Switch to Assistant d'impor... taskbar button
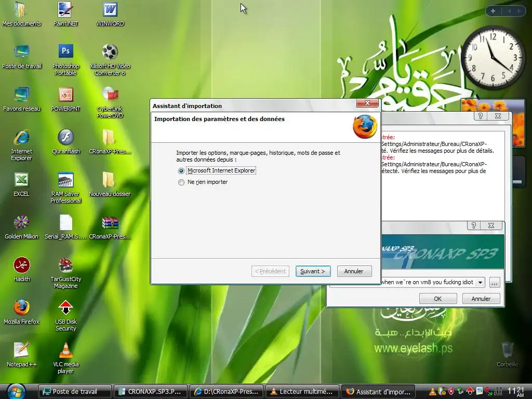 pyautogui.click(x=378, y=392)
